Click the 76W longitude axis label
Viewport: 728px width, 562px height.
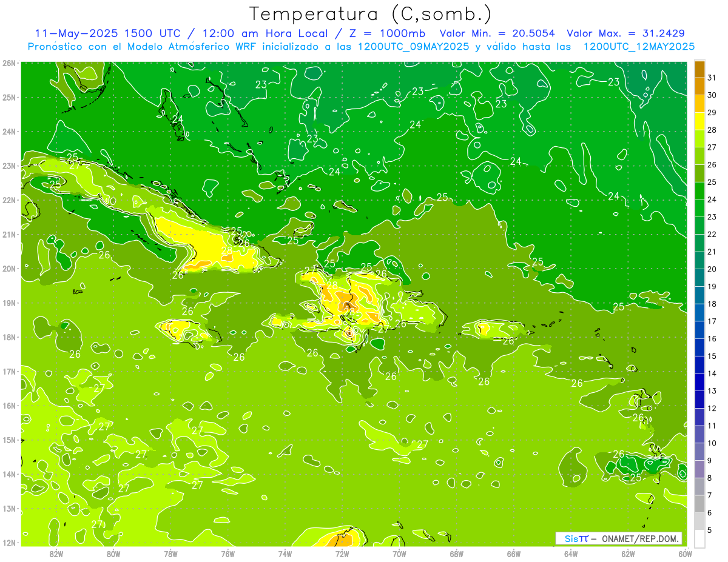point(227,554)
